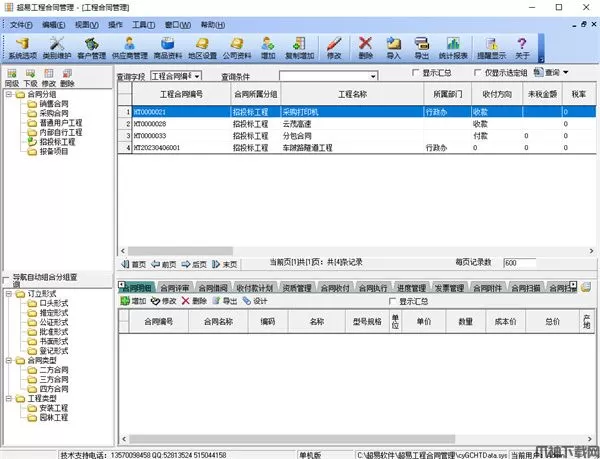Click 修改 pencil in the main toolbar
The image size is (600, 459).
coord(334,48)
